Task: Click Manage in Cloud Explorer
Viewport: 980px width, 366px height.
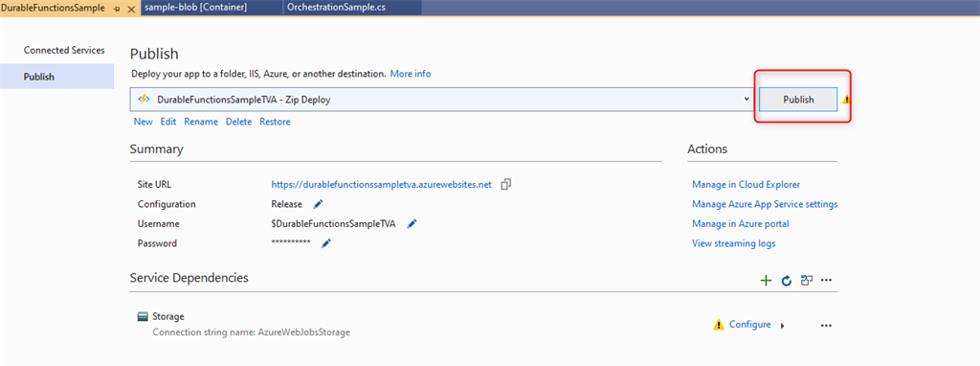Action: coord(746,185)
